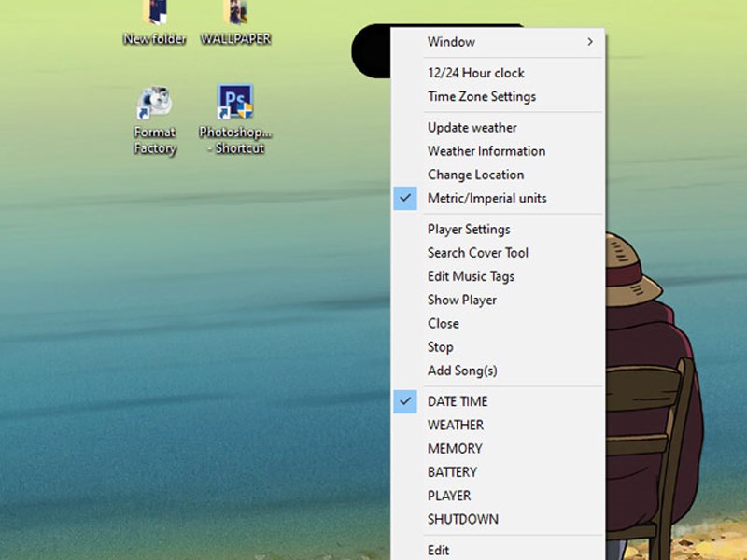Click Add Song(s) in the menu
The image size is (747, 560).
pyautogui.click(x=462, y=371)
